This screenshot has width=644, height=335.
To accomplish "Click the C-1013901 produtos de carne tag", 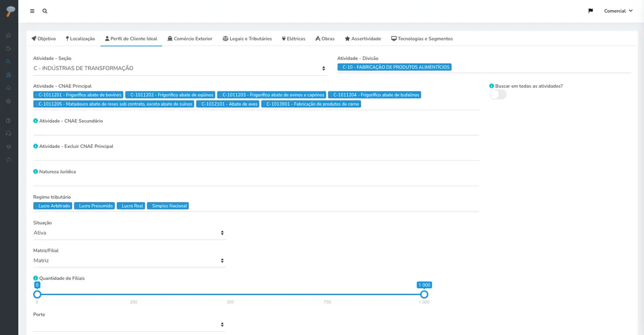I will coord(311,104).
